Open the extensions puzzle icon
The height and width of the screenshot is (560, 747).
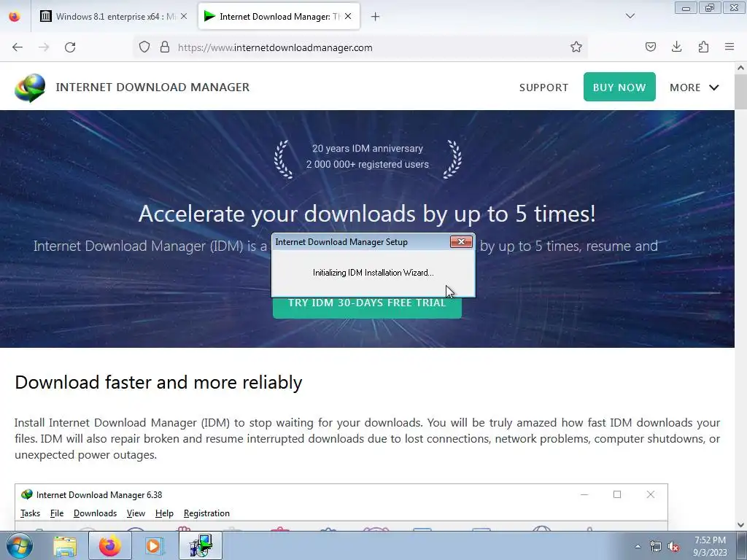pyautogui.click(x=703, y=47)
